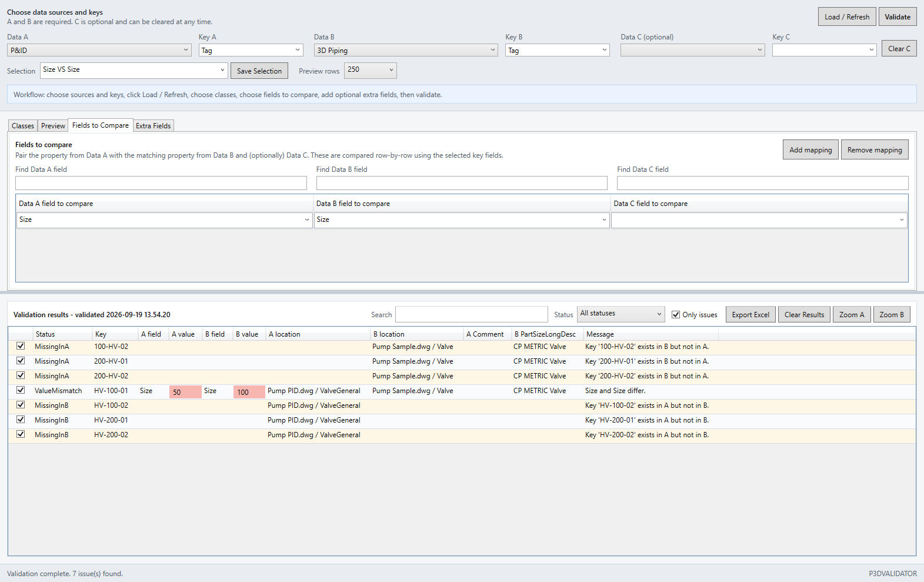Focus the Find Data B field box
924x582 pixels.
(x=462, y=183)
